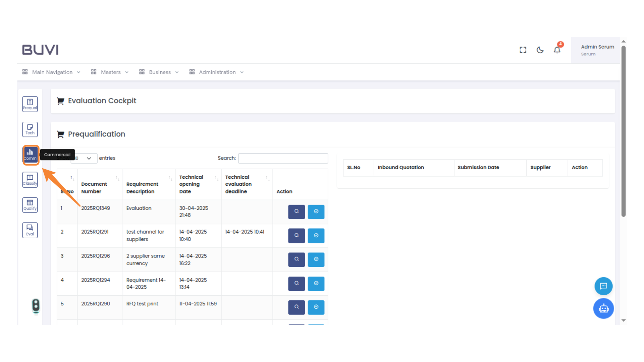Open the Qualify sidebar icon
The width and height of the screenshot is (644, 362).
point(30,205)
